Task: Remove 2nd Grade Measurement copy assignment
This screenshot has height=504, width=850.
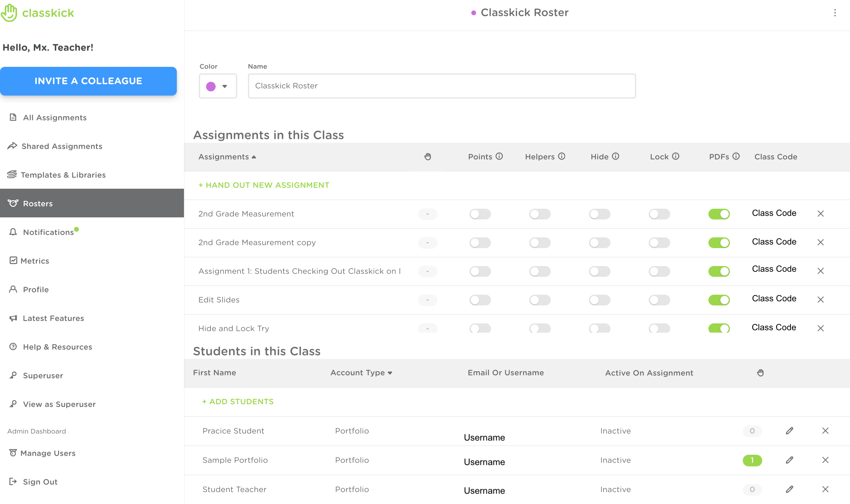Action: click(x=820, y=242)
